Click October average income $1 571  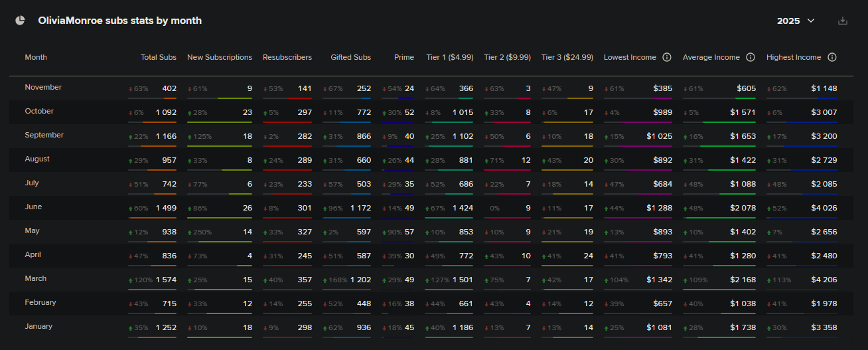(743, 112)
